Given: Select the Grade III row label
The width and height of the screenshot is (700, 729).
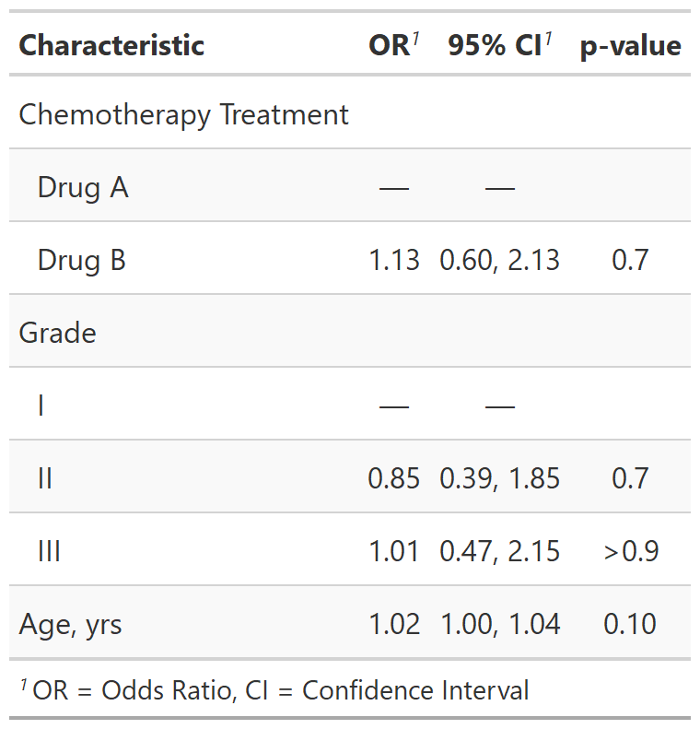Looking at the screenshot, I should coord(49,552).
